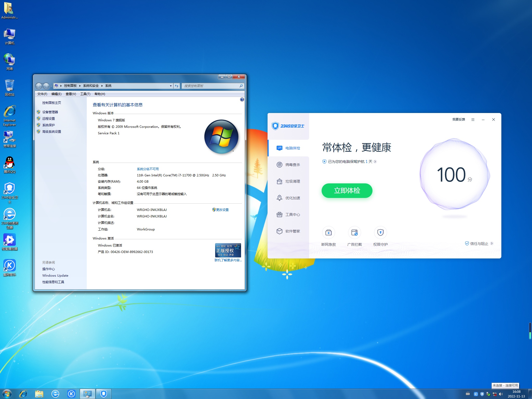Open the 文件(F) menu
Image resolution: width=532 pixels, height=399 pixels.
click(x=42, y=94)
